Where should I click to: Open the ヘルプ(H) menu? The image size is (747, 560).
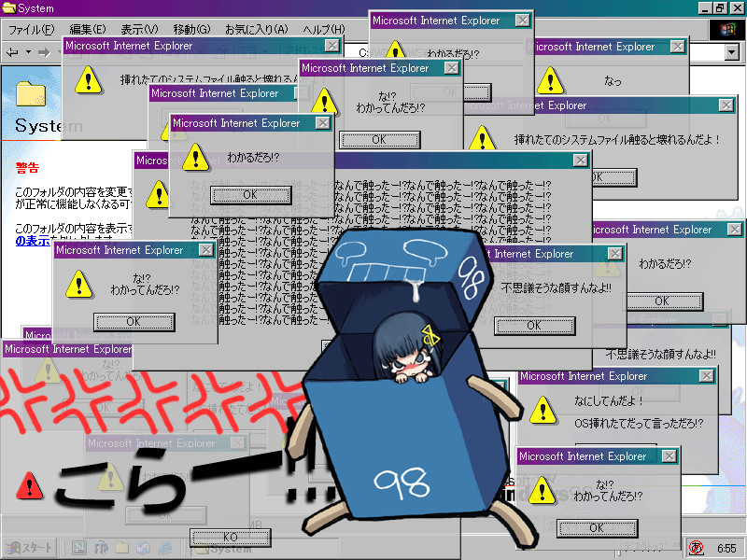pos(323,30)
